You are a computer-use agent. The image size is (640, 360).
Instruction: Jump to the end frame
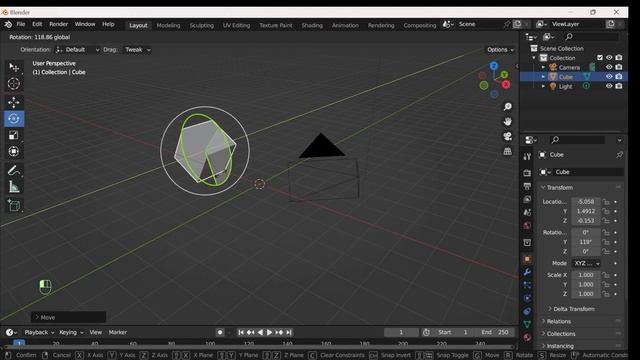(x=289, y=332)
